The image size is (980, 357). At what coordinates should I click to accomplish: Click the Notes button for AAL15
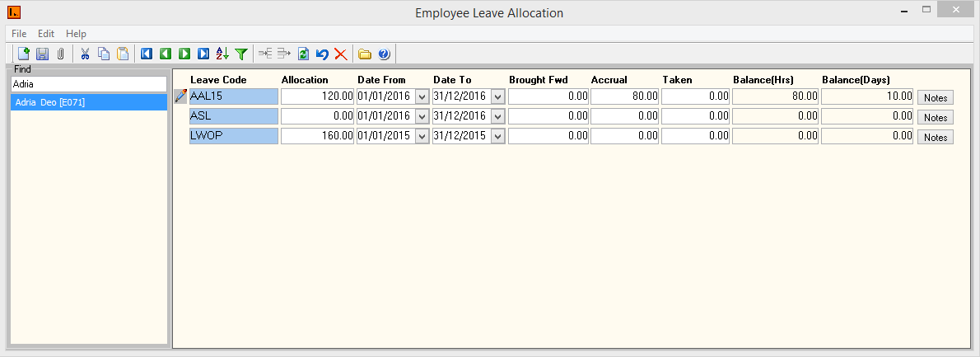[935, 97]
